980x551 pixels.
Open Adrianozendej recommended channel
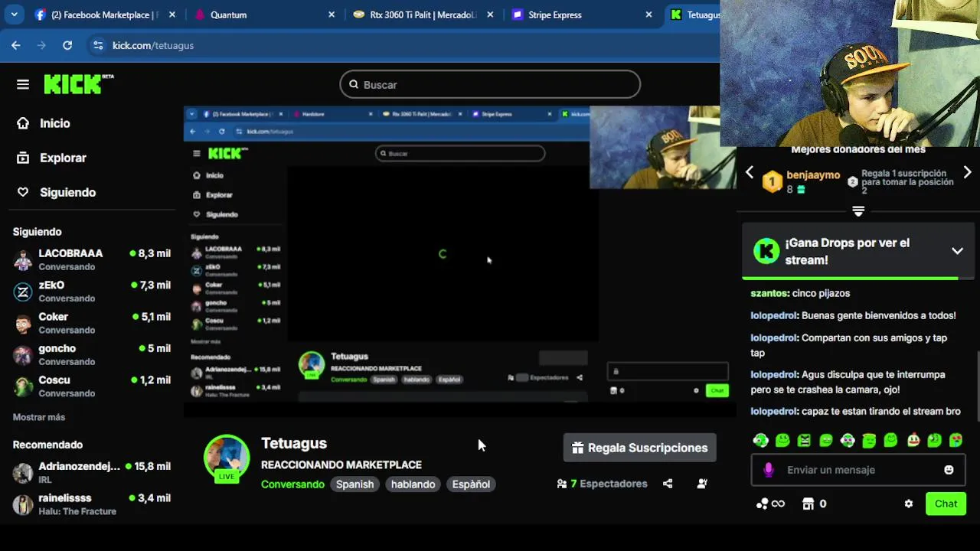92,472
